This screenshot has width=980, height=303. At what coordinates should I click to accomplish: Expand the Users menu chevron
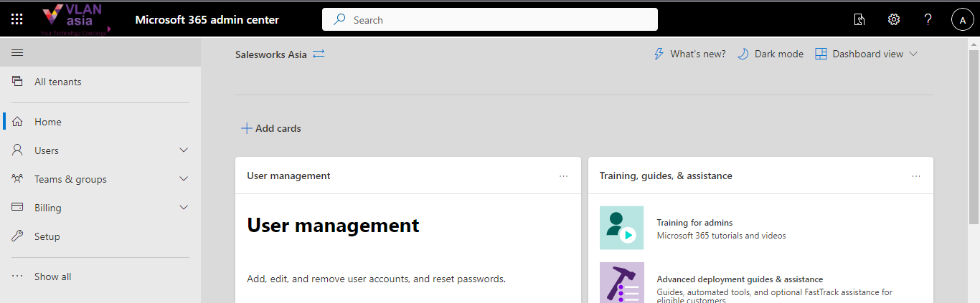(184, 150)
